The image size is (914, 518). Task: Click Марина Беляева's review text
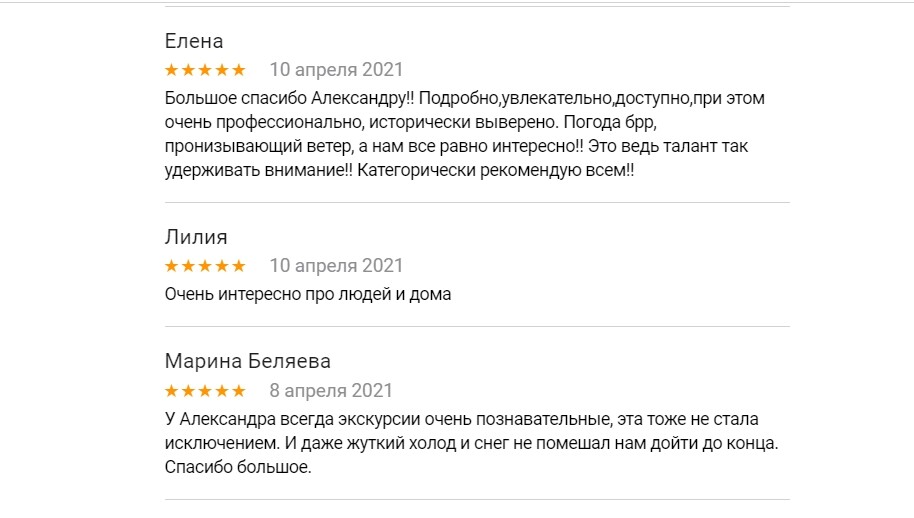[x=470, y=442]
